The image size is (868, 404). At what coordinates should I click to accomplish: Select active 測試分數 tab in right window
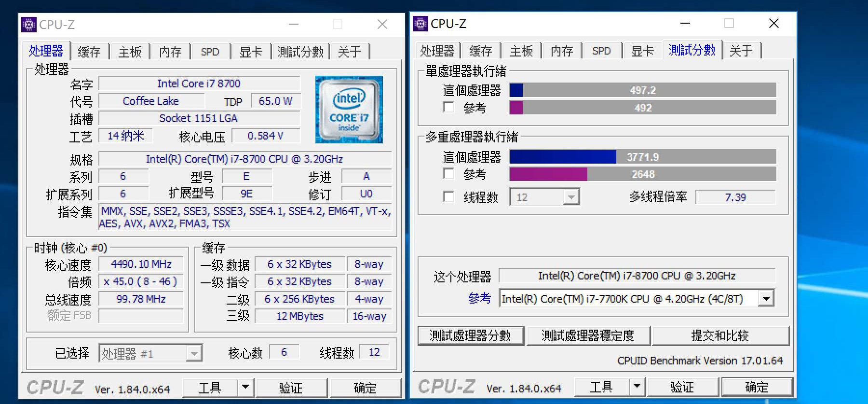pos(692,50)
